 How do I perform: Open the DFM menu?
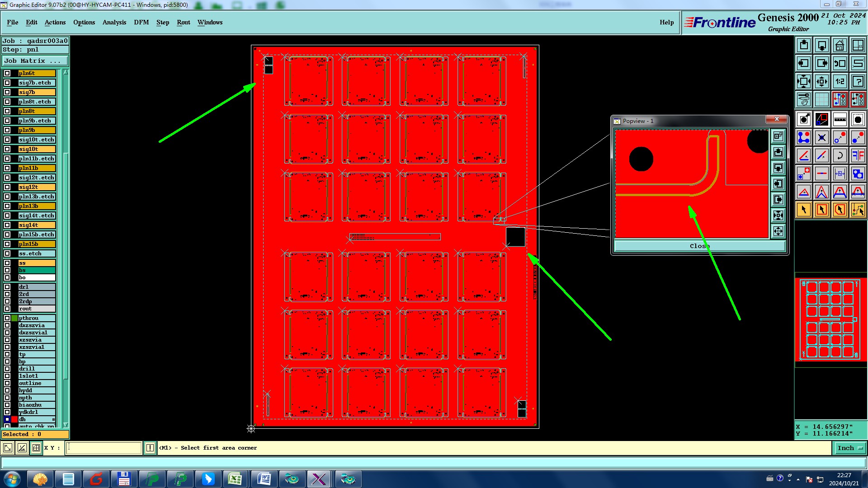[x=141, y=22]
